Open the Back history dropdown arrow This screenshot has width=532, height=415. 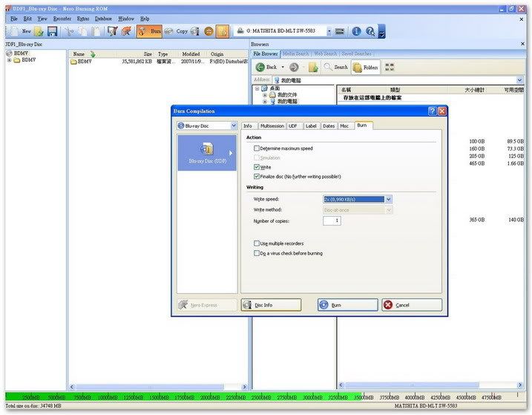tap(283, 68)
